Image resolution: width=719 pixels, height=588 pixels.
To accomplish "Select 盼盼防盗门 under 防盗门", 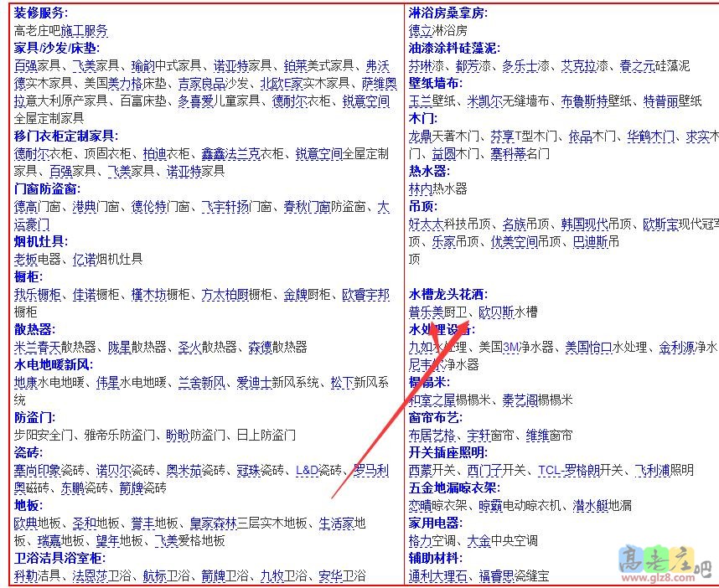I will [189, 436].
